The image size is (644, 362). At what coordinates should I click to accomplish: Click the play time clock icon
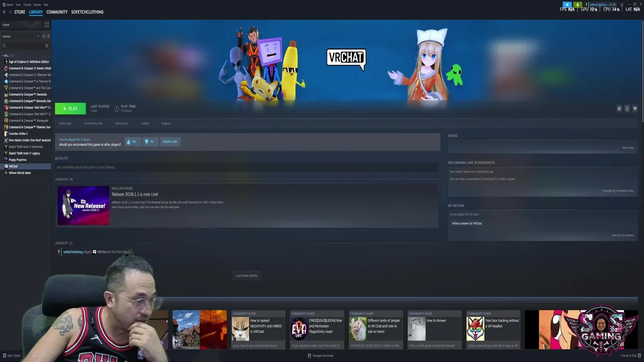pyautogui.click(x=117, y=109)
